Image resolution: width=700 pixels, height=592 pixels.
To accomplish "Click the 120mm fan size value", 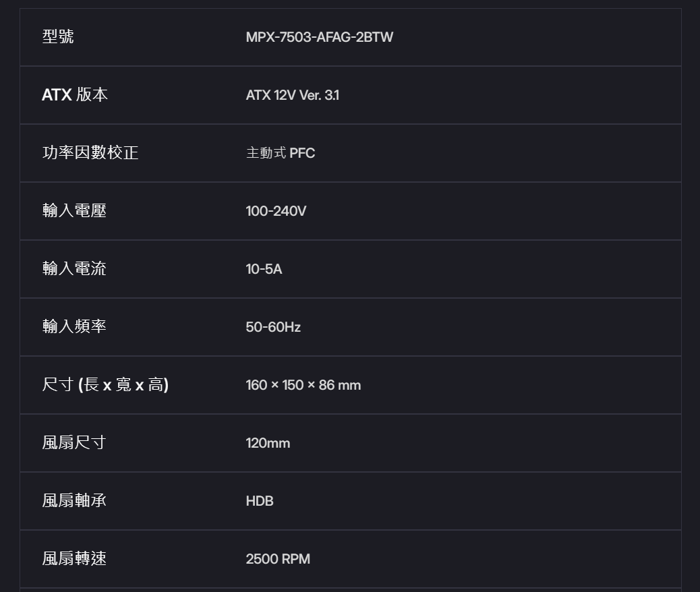I will coord(268,443).
